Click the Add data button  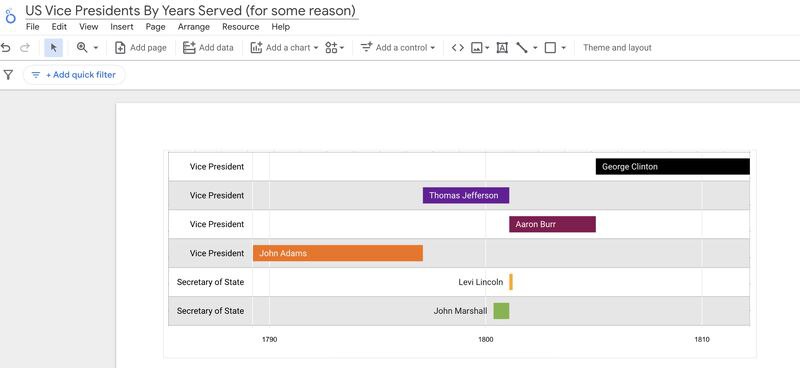point(208,48)
